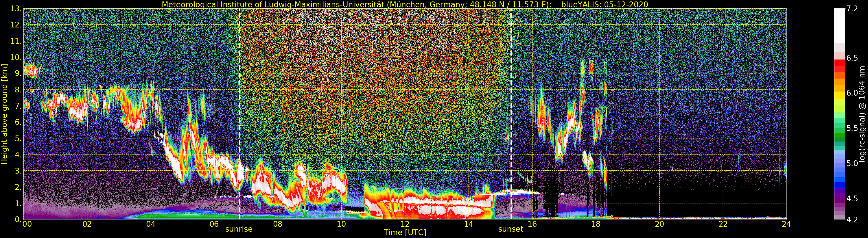Click the Height above ground axis title

(x=4, y=114)
